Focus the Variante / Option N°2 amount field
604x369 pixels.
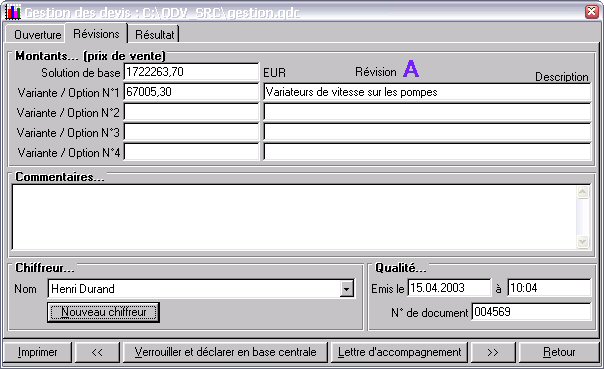click(191, 112)
